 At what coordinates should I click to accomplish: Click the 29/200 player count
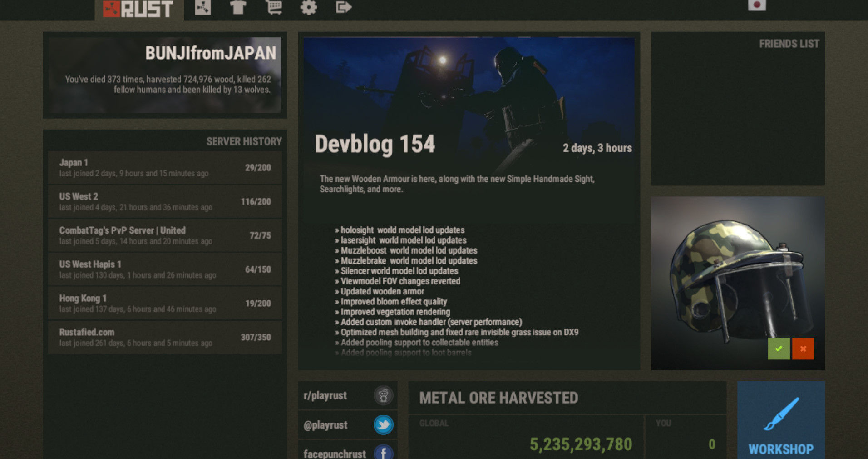pyautogui.click(x=258, y=168)
